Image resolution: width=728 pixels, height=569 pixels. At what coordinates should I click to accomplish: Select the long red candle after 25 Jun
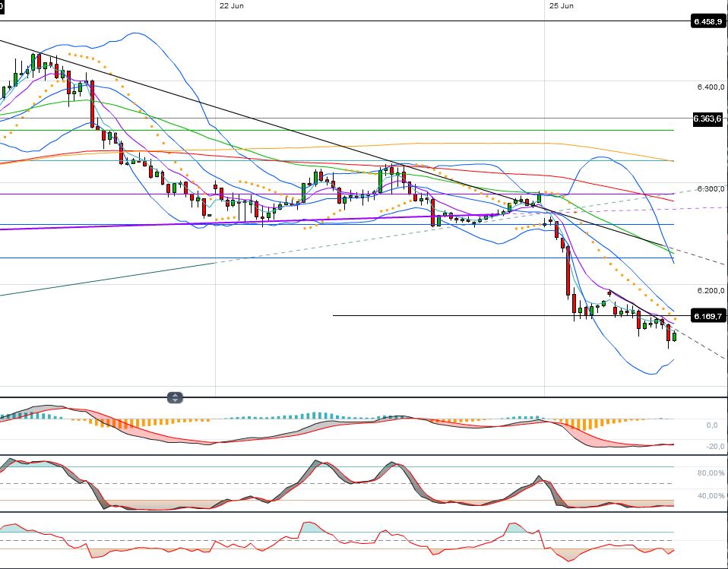pyautogui.click(x=568, y=270)
